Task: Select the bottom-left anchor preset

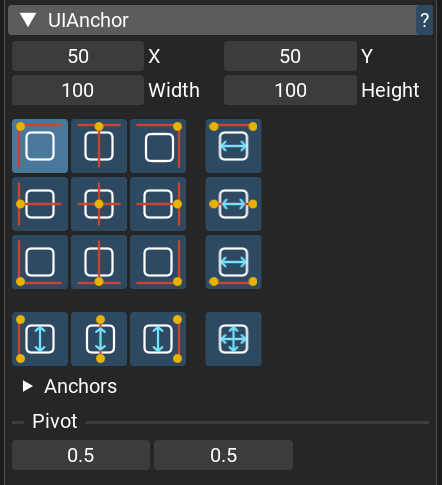Action: [x=40, y=262]
